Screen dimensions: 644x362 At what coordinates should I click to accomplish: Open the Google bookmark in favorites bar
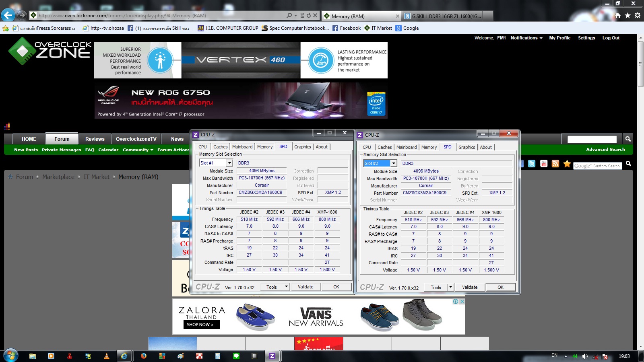point(407,28)
